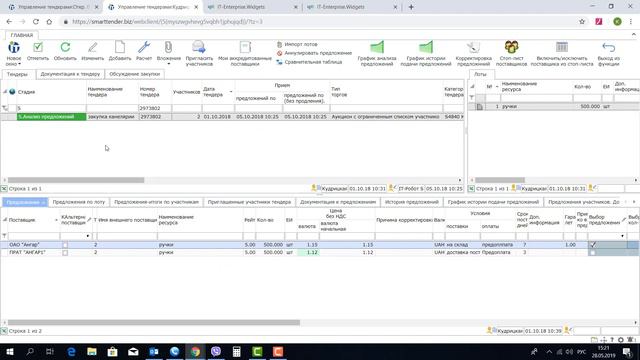Screen dimensions: 640x360
Task: Open Документация к предложениям tab
Action: tap(338, 202)
